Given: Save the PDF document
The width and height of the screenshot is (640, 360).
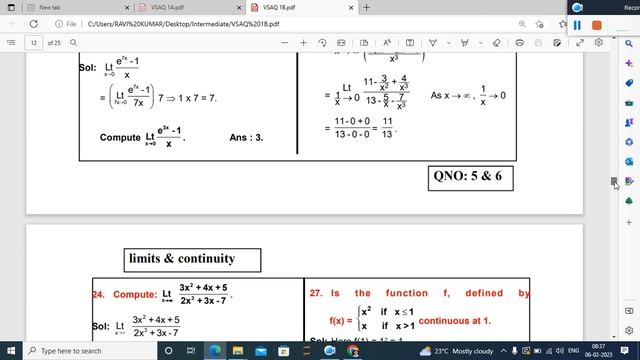Looking at the screenshot, I should [x=538, y=42].
